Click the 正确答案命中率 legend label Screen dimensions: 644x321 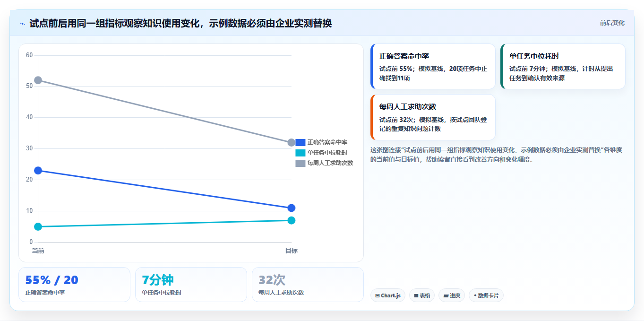point(327,142)
